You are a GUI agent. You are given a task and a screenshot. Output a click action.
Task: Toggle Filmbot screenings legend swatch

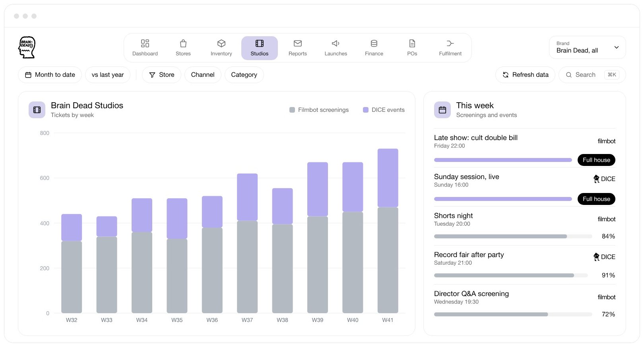(x=292, y=110)
